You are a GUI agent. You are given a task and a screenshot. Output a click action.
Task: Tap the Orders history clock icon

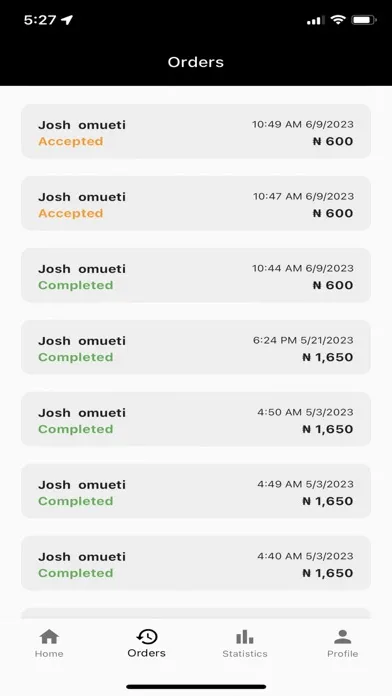(x=147, y=637)
